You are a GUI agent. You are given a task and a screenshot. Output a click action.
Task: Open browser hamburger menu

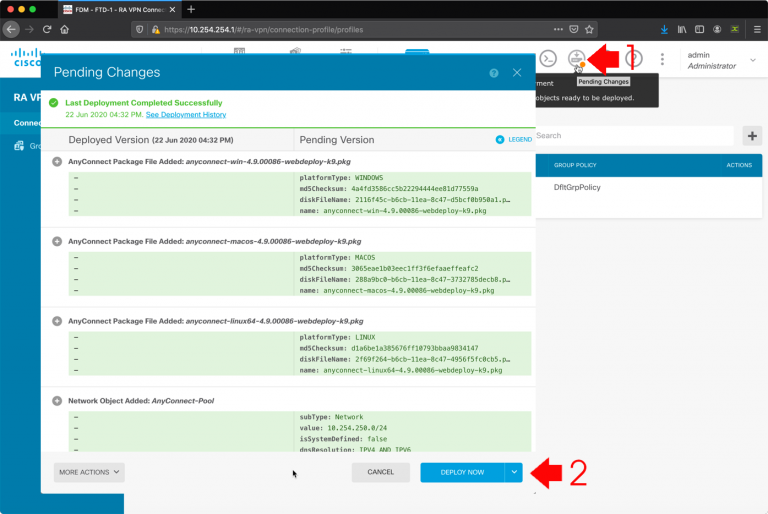point(757,29)
